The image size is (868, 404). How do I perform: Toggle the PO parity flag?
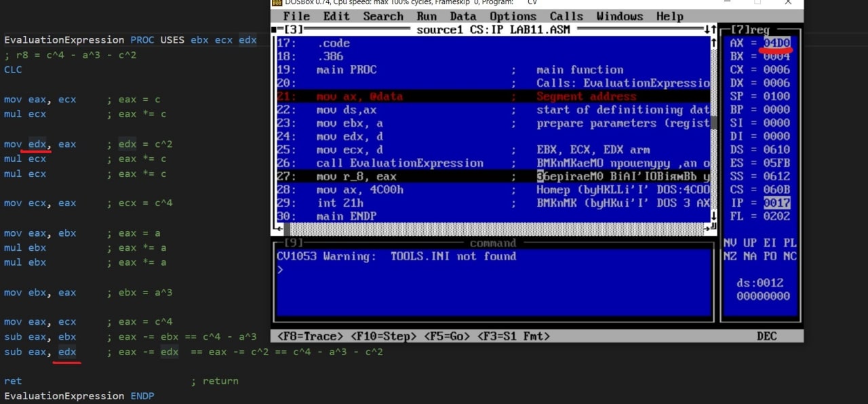[770, 256]
